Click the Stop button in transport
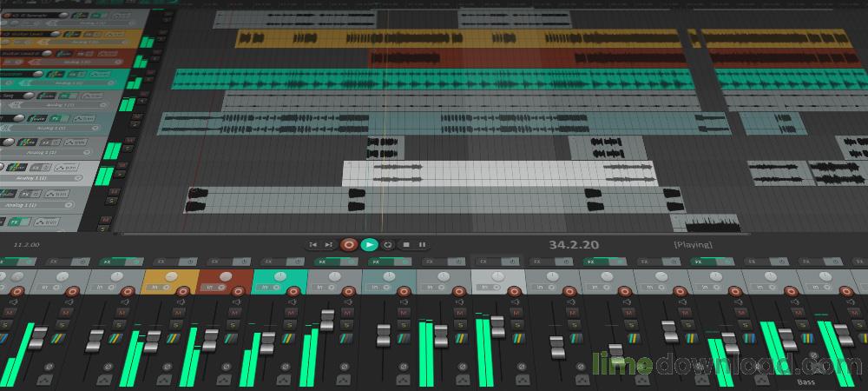 click(405, 245)
